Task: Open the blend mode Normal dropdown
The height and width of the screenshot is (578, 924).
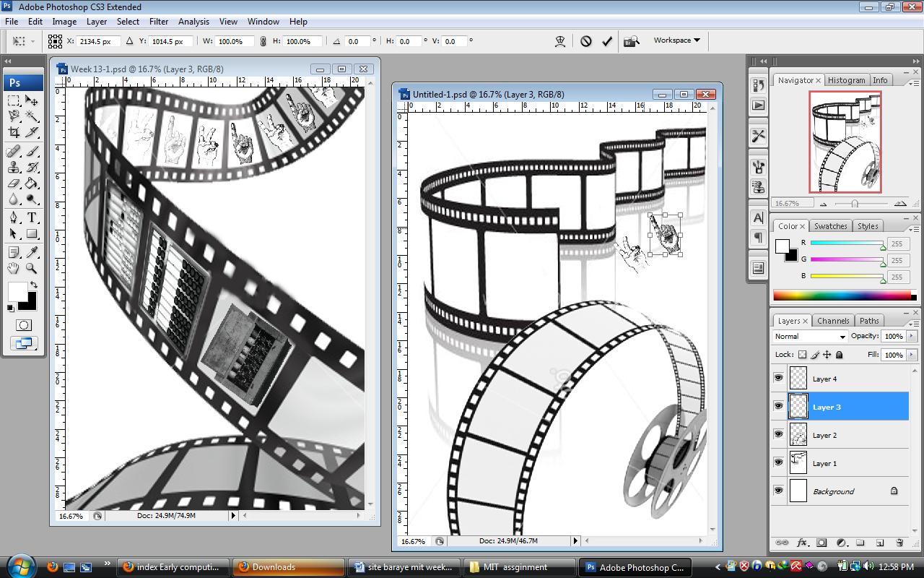Action: tap(810, 337)
